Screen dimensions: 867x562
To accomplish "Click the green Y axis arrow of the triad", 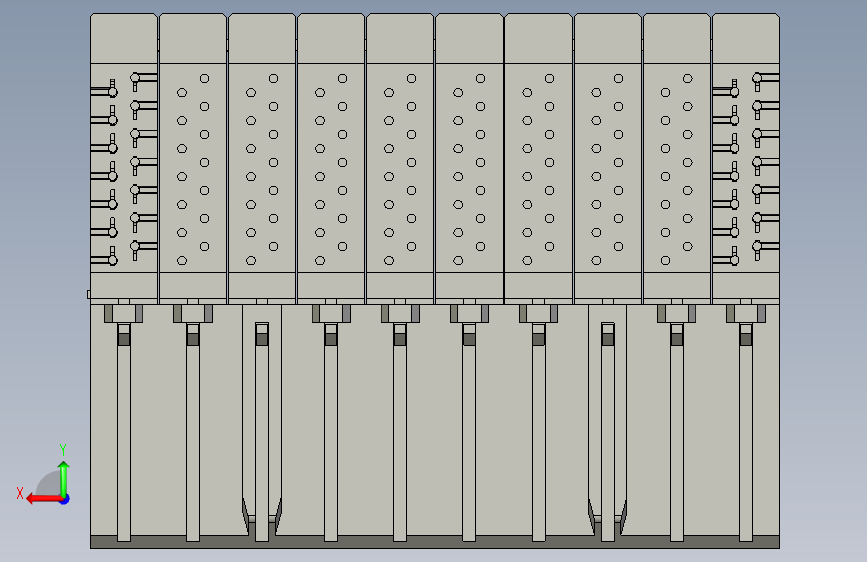I will [64, 478].
